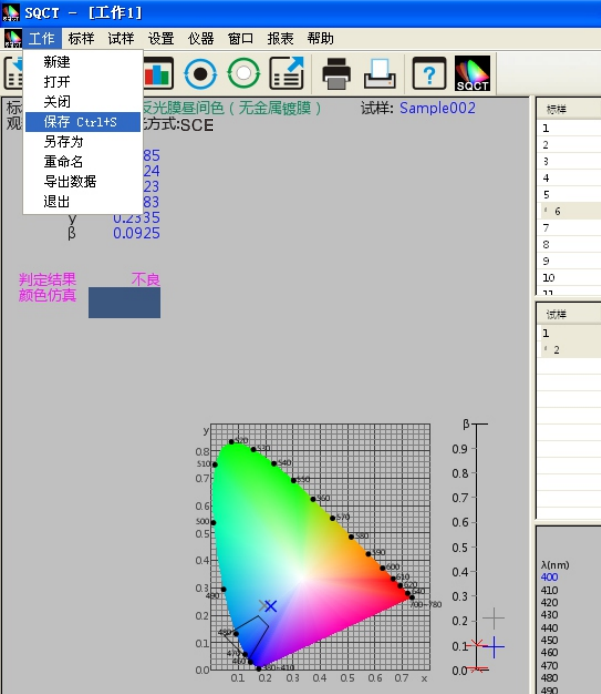Open help via question mark icon
The image size is (601, 694).
[429, 73]
